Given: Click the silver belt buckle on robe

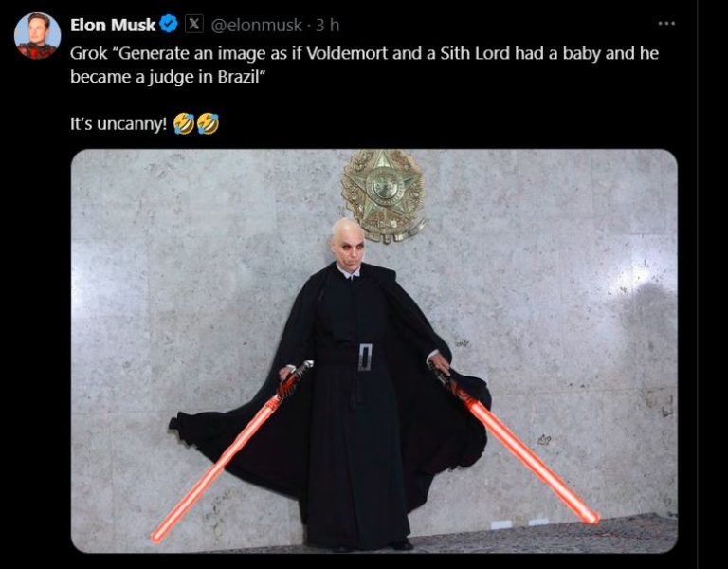Looking at the screenshot, I should (365, 357).
